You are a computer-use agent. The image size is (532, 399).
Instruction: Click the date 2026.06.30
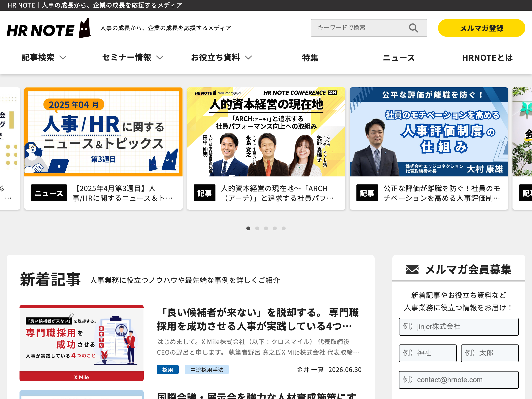coord(345,370)
